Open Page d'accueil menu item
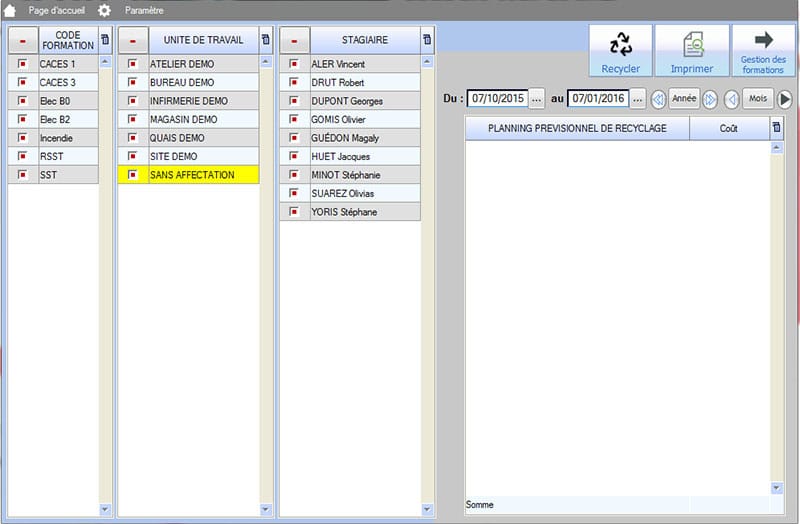Image resolution: width=800 pixels, height=524 pixels. click(x=57, y=10)
